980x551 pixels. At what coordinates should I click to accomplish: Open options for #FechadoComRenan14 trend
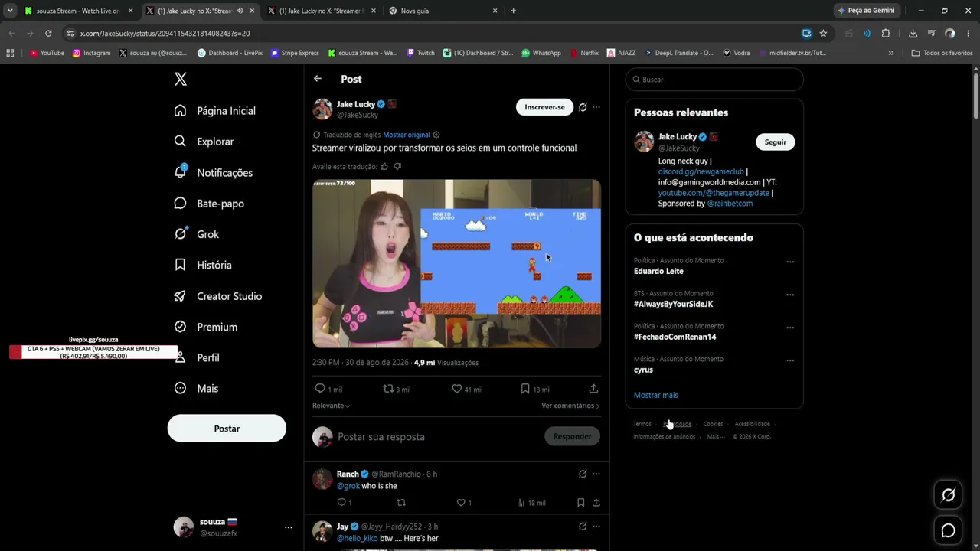pyautogui.click(x=790, y=328)
